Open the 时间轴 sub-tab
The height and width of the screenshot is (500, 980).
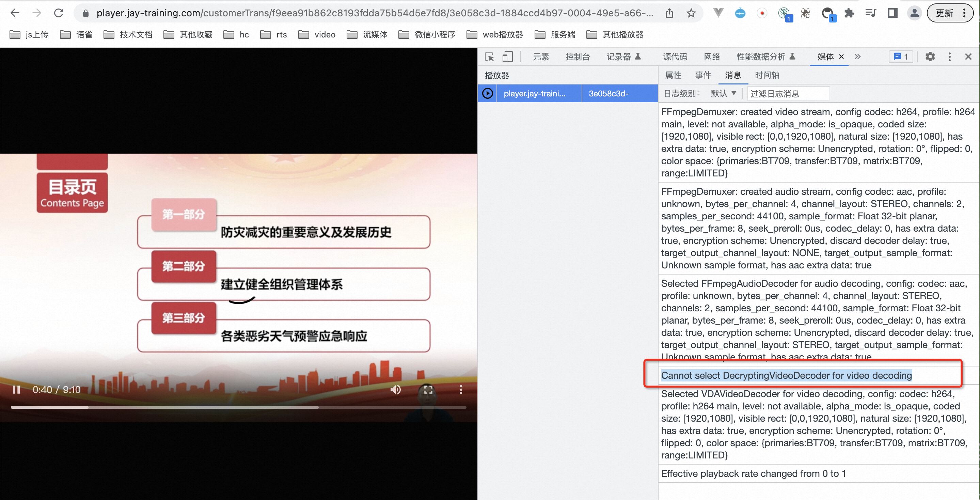[x=767, y=75]
